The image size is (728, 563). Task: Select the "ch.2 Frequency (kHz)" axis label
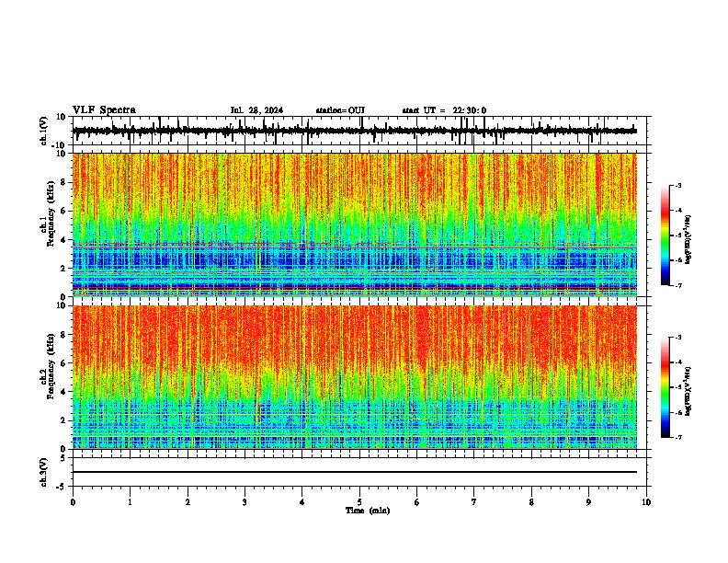tap(47, 367)
